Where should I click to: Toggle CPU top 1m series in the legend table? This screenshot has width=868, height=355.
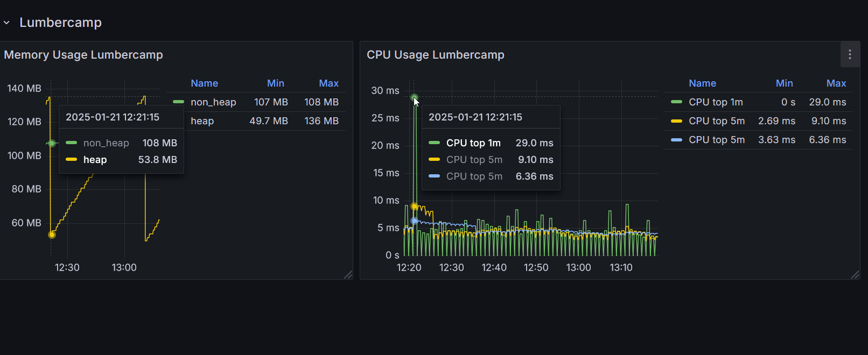(716, 102)
